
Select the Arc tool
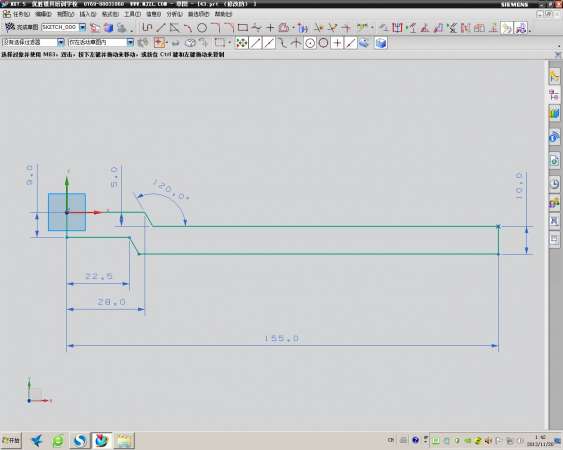tap(188, 28)
